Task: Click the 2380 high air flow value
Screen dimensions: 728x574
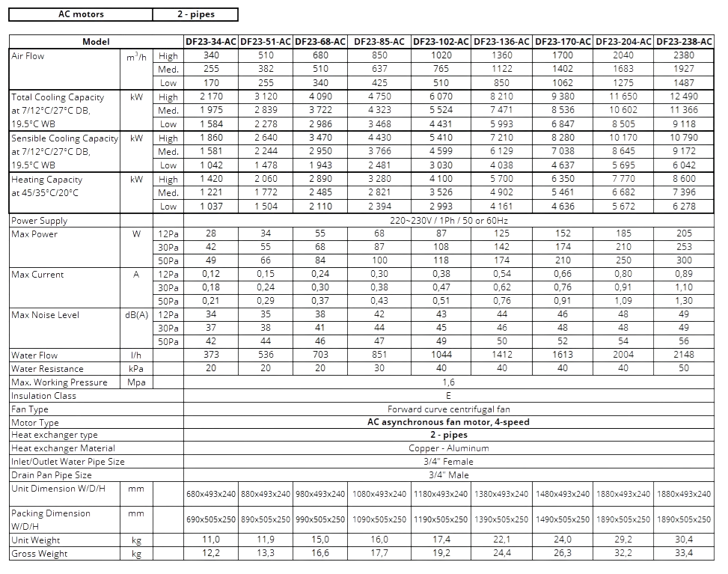Action: 684,55
